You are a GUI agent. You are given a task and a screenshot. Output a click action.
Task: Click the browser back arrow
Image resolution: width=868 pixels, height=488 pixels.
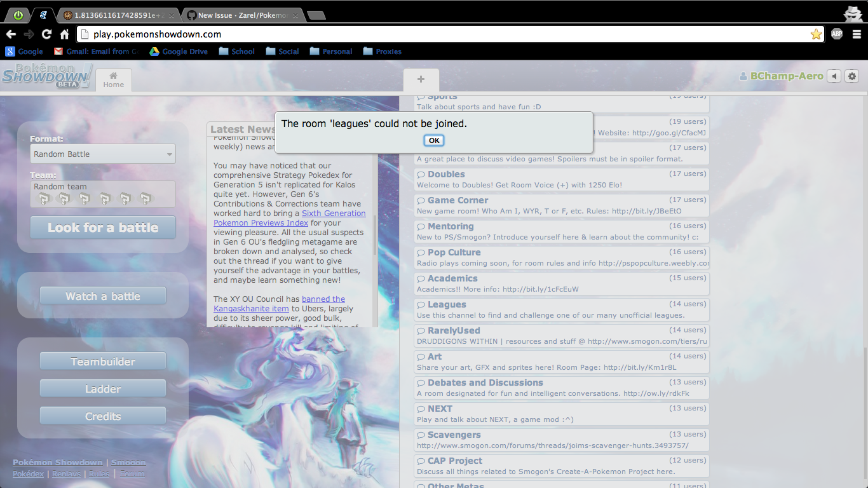coord(11,34)
